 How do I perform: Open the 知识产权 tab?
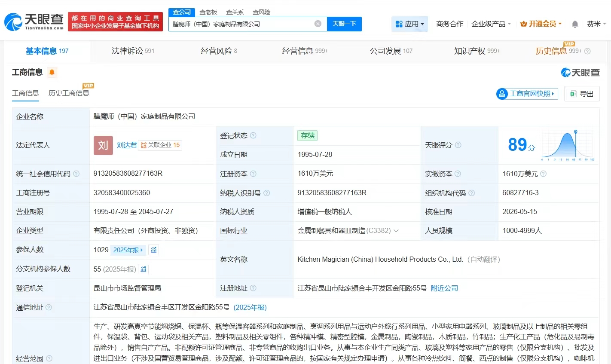coord(477,51)
